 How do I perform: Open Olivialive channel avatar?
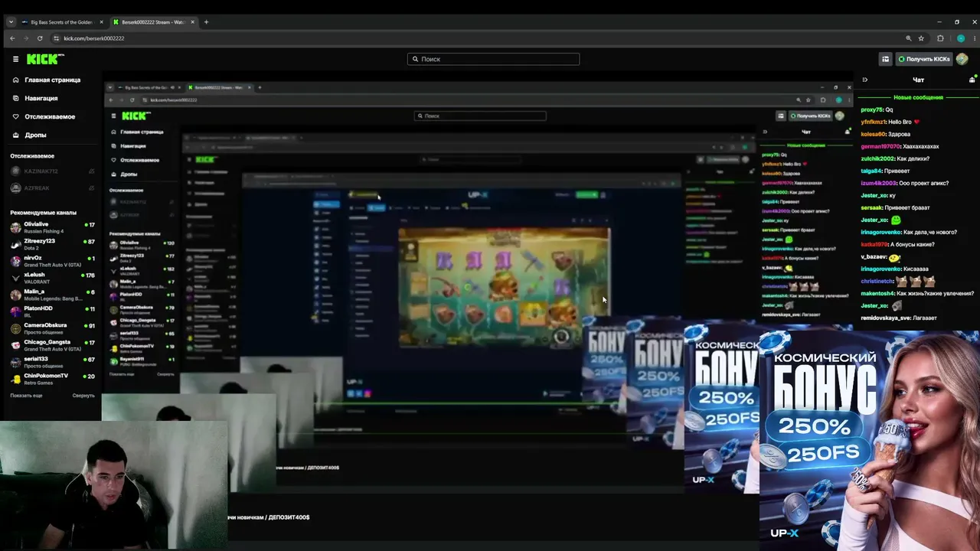[15, 227]
